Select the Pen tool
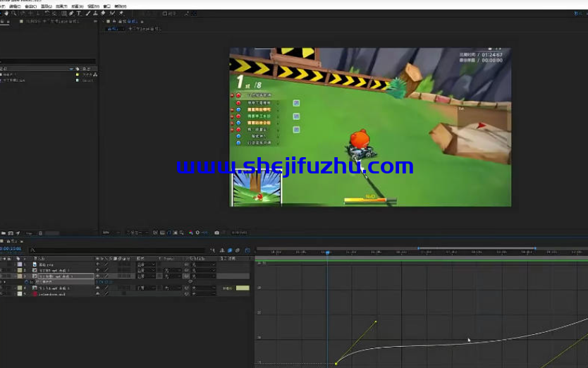This screenshot has height=368, width=588. point(71,13)
